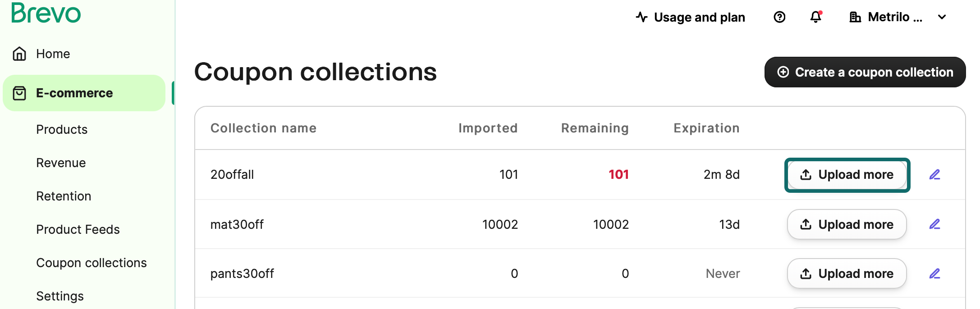Click the pencil icon for mat30off
980x309 pixels.
point(934,224)
